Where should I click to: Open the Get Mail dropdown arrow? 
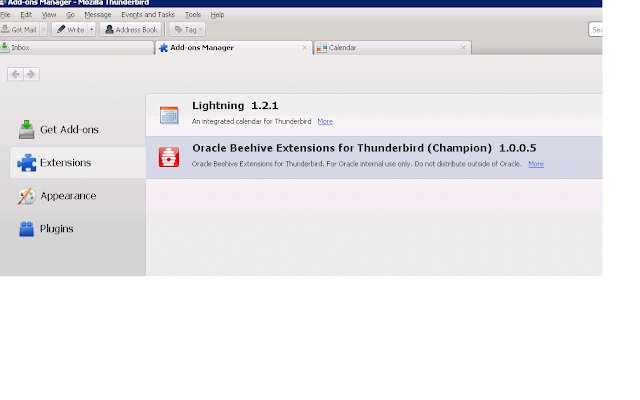tap(44, 29)
